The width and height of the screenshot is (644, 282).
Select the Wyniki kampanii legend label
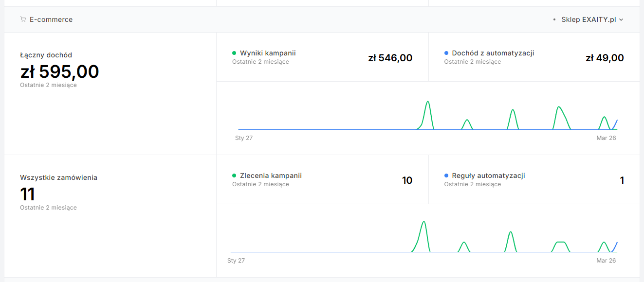click(x=268, y=53)
